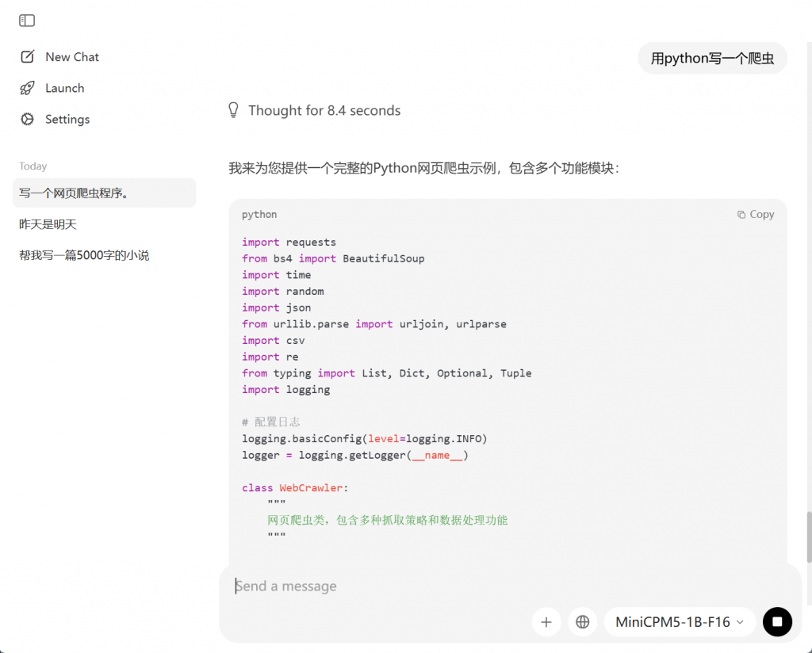
Task: Click the Send a message input field
Action: 510,586
